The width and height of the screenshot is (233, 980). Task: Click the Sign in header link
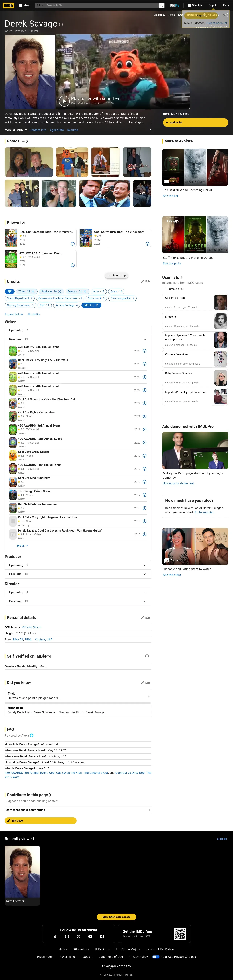(213, 5)
